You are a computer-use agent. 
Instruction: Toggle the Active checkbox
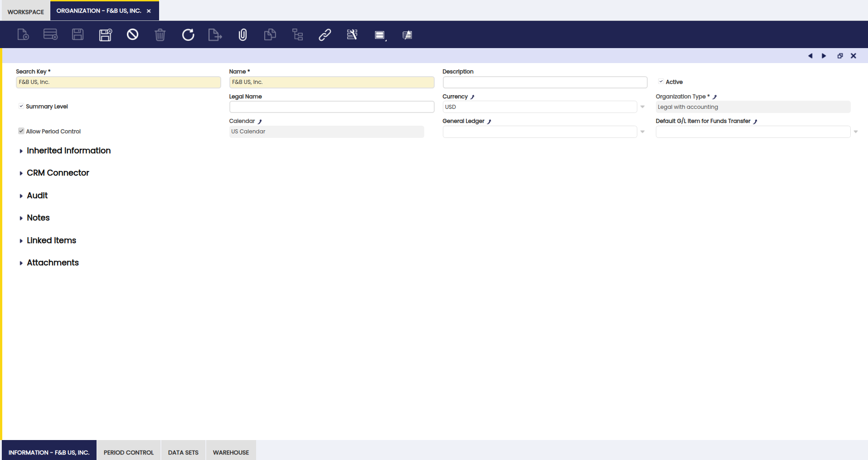(661, 82)
